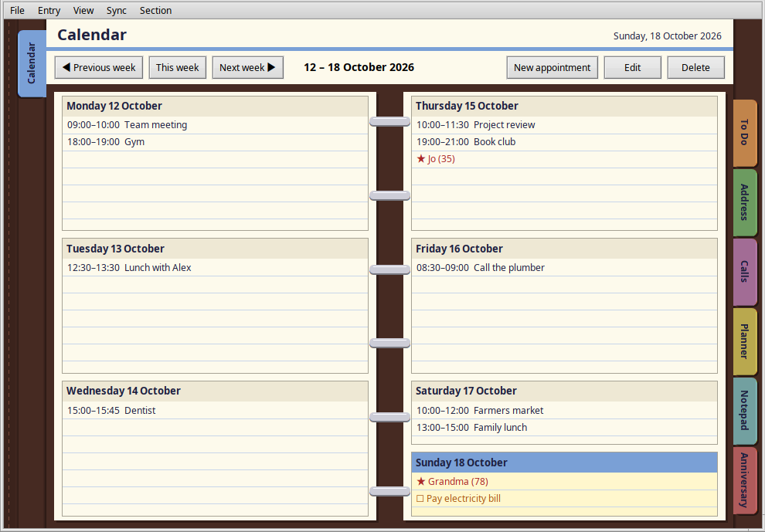Click the star icon beside Grandma (78)

[421, 482]
